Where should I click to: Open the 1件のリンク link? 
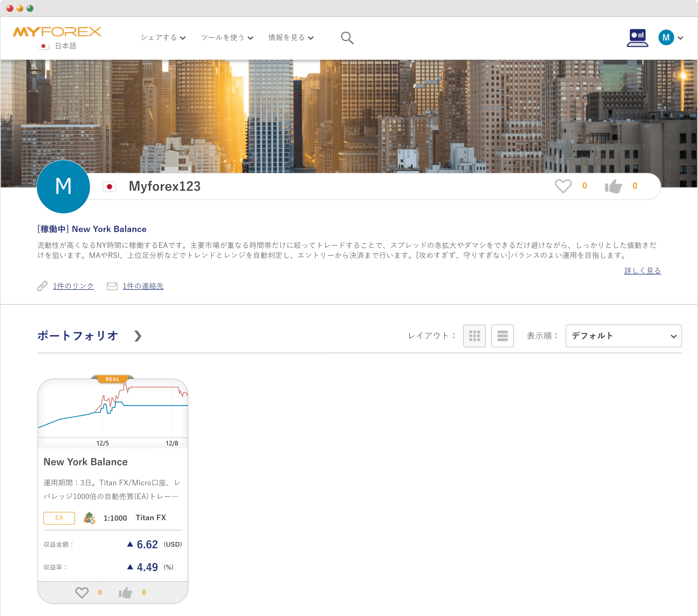[73, 286]
